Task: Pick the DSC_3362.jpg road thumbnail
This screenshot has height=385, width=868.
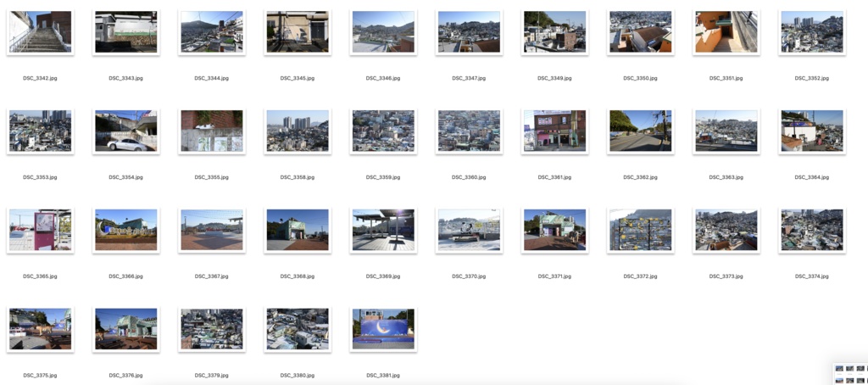Action: point(641,131)
